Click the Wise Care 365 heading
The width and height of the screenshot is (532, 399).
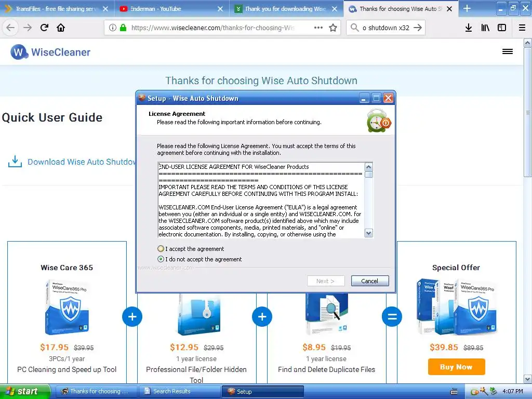pos(67,268)
